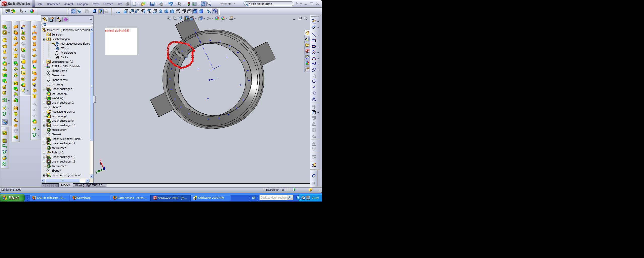Click the Zoom to Fit icon

pos(169,18)
